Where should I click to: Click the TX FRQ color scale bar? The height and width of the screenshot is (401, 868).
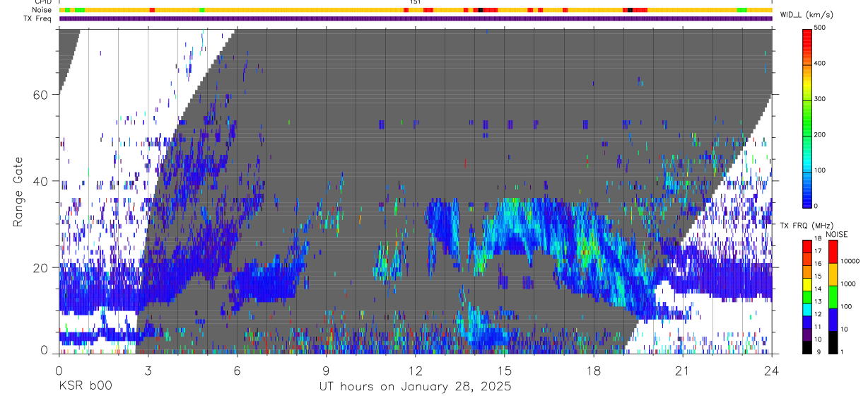pyautogui.click(x=807, y=296)
